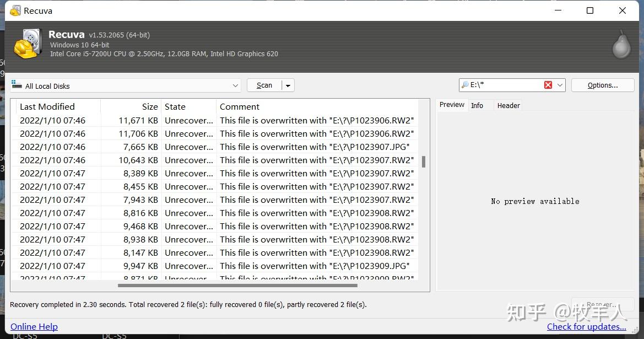644x339 pixels.
Task: Select the Header tab
Action: (508, 105)
